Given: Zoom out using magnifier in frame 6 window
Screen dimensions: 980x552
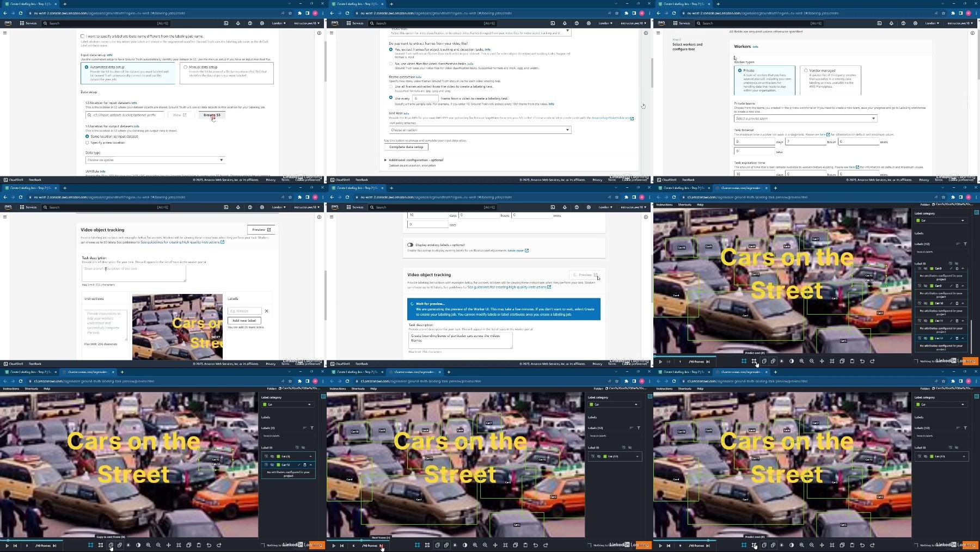Looking at the screenshot, I should coord(485,545).
